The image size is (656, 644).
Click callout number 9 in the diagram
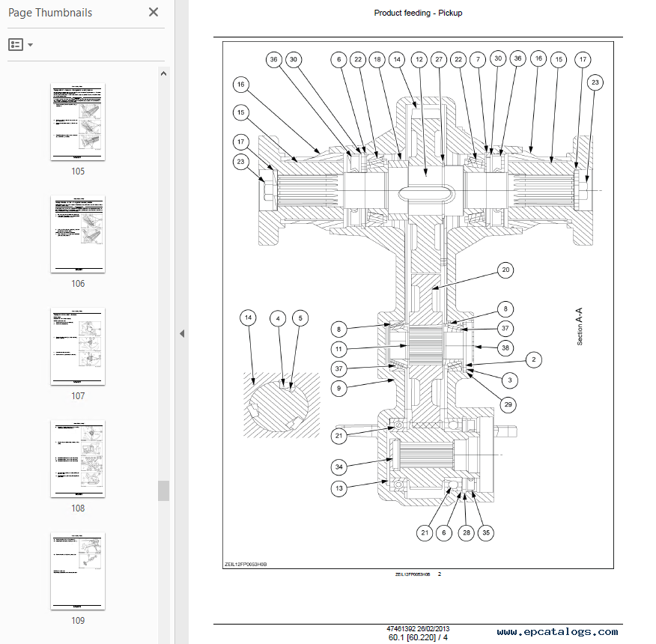click(x=339, y=389)
